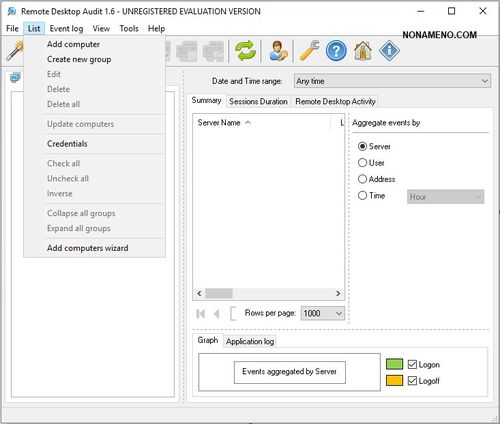Image resolution: width=500 pixels, height=424 pixels.
Task: Open settings with the wrench icon
Action: coord(309,51)
